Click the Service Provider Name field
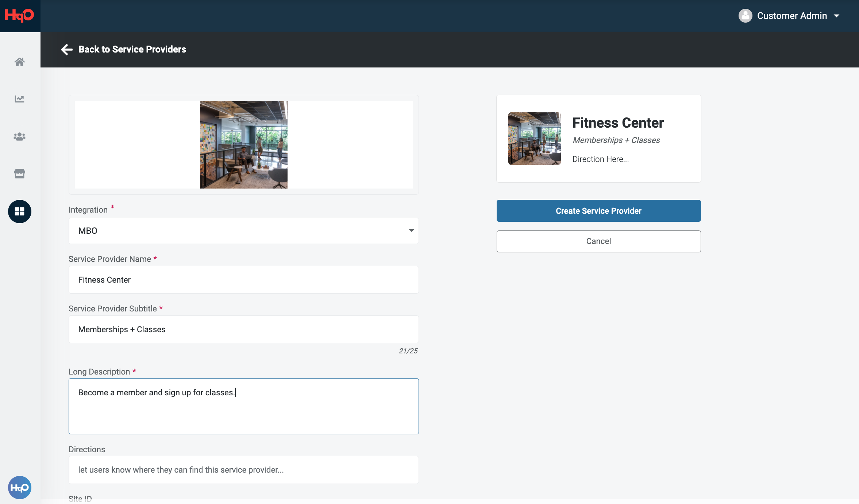This screenshot has height=504, width=859. coord(243,280)
